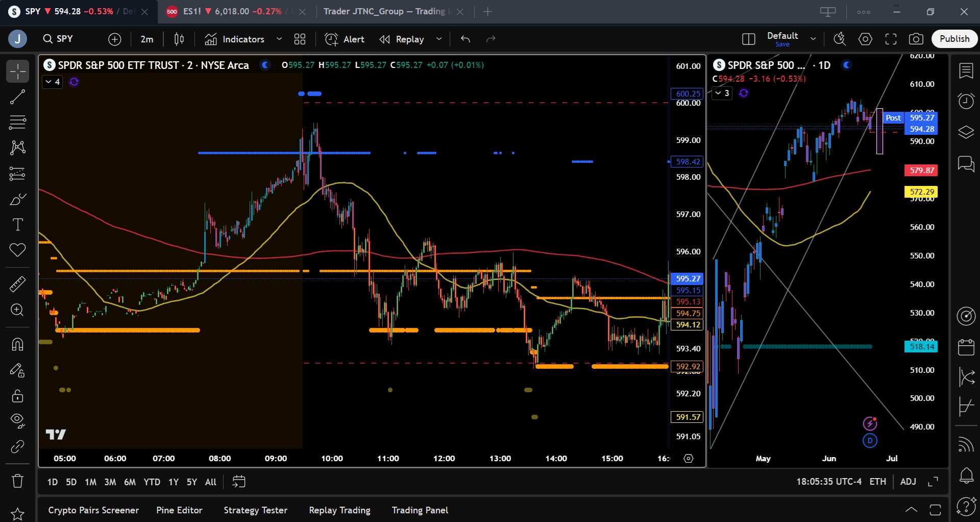
Task: Set the chart range to YTD
Action: 152,482
